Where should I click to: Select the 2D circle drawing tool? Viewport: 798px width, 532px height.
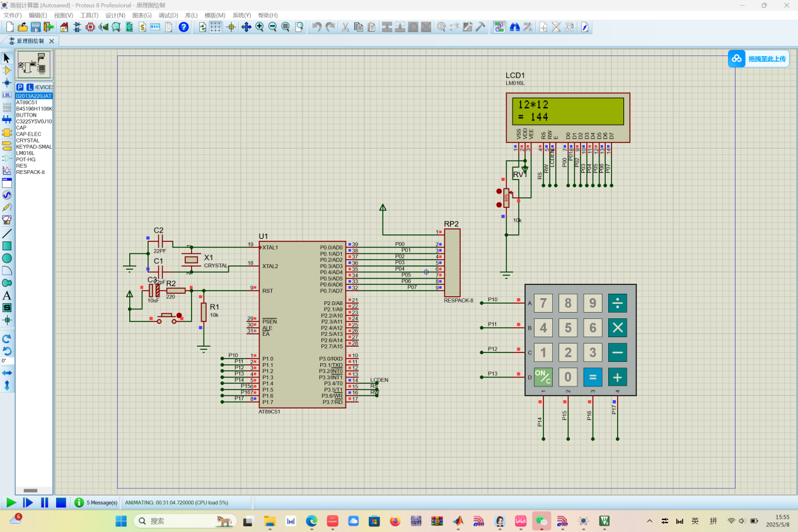7,258
